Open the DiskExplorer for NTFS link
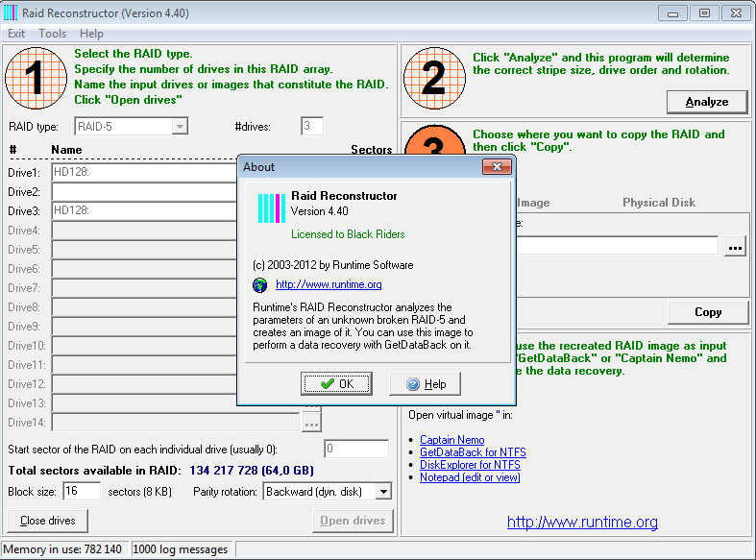The width and height of the screenshot is (756, 560). coord(470,465)
